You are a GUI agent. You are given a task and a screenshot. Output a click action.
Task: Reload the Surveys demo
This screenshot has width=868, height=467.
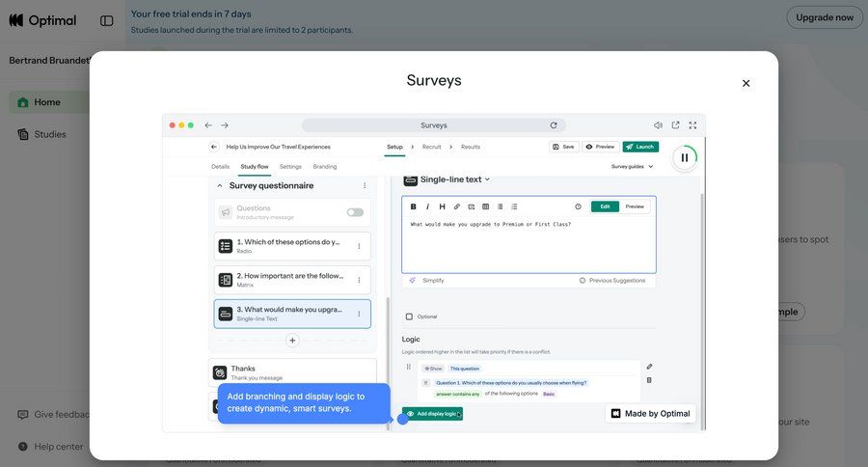553,125
